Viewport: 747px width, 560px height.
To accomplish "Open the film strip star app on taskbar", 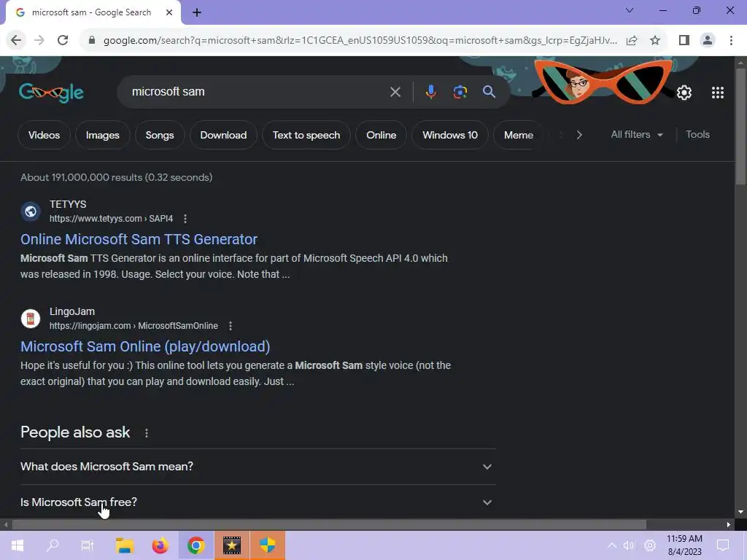I will (231, 545).
